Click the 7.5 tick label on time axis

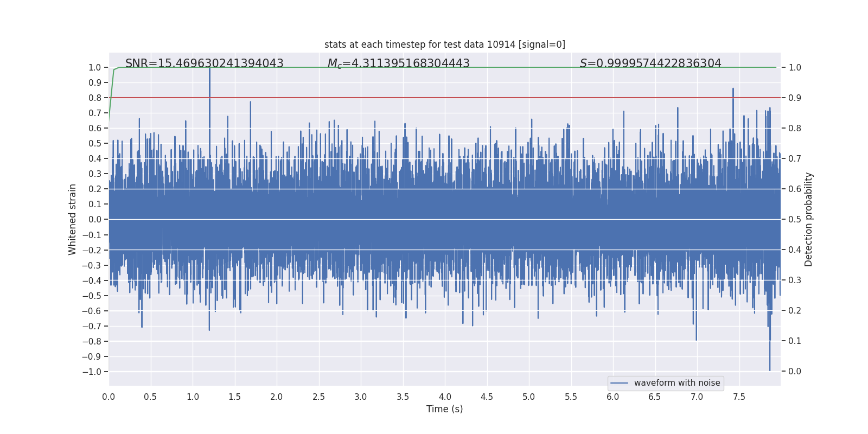[x=739, y=397]
